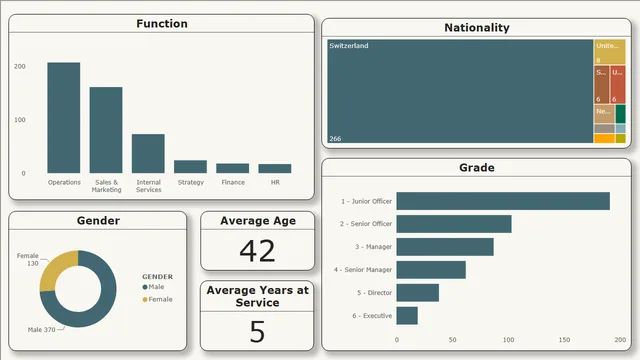Click the brown 'S...' treemap tile
640x360 pixels.
pyautogui.click(x=601, y=85)
